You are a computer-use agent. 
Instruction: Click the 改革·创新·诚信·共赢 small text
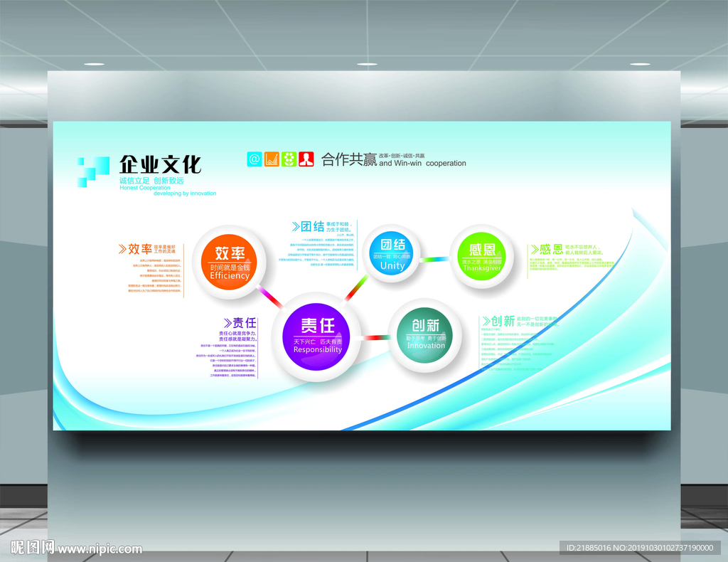click(402, 156)
